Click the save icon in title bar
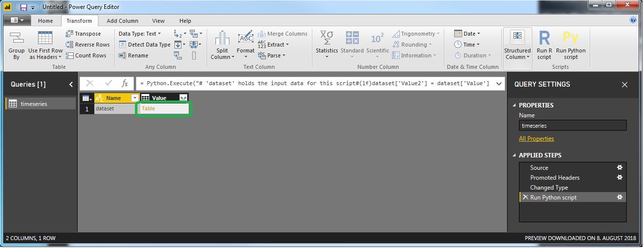644x248 pixels. [23, 7]
